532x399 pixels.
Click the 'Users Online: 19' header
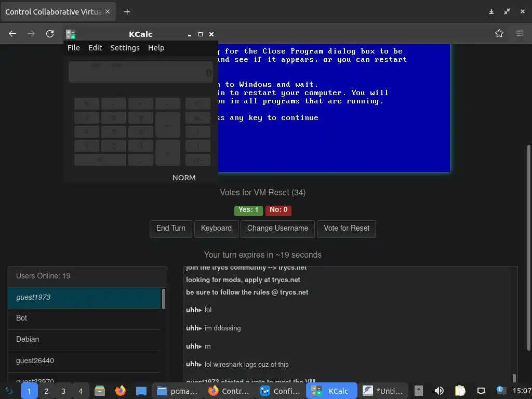[43, 276]
